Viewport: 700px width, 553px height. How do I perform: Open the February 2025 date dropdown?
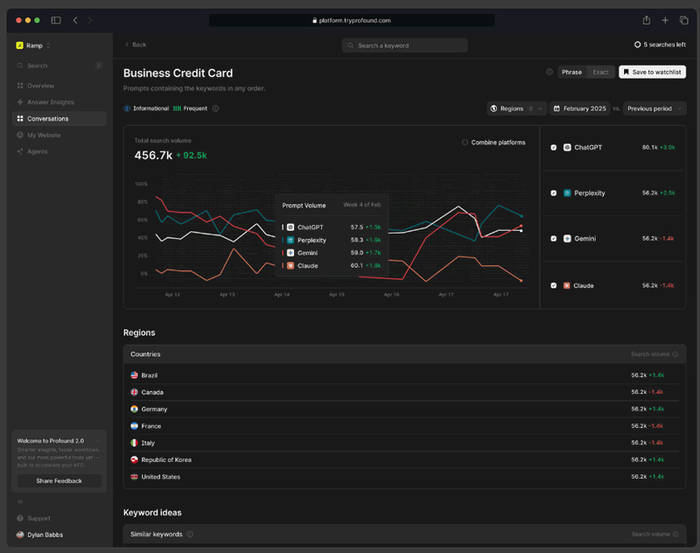tap(580, 108)
